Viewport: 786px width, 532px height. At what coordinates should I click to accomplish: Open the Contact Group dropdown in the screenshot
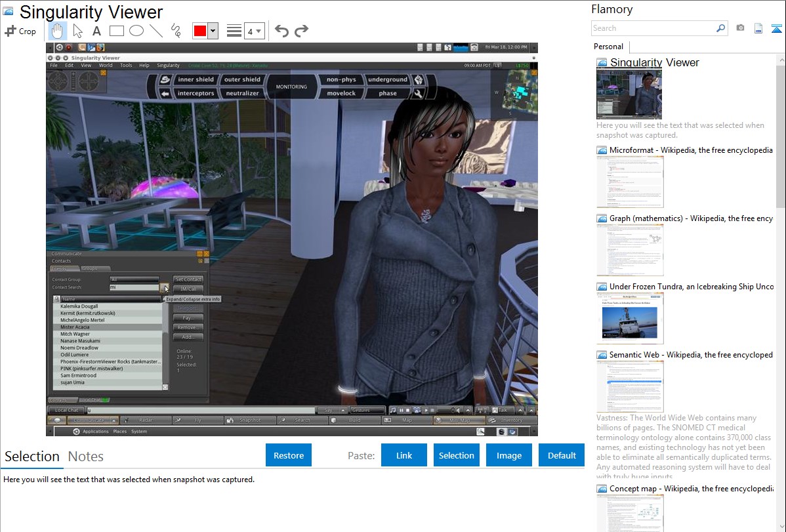(134, 279)
